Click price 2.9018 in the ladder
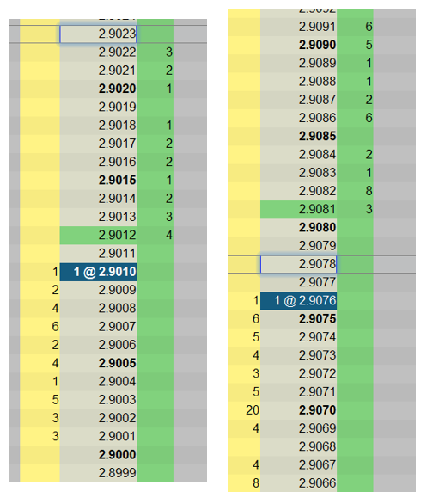 pos(117,126)
